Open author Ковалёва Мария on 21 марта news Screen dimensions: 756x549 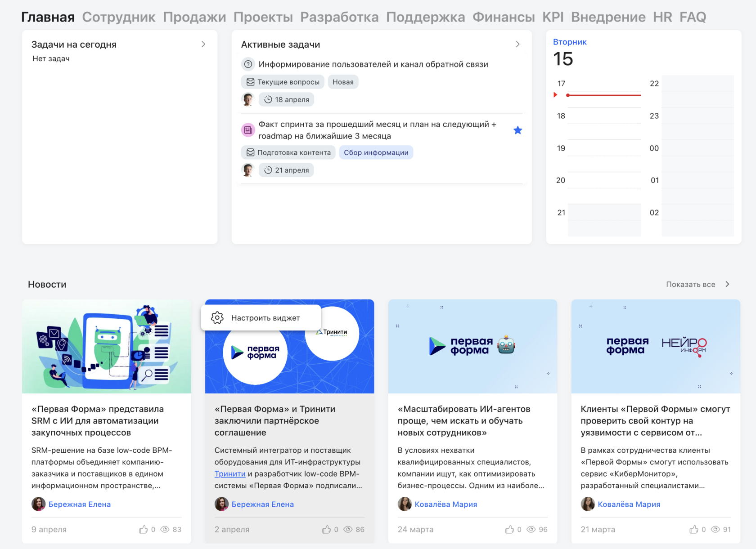click(x=629, y=504)
